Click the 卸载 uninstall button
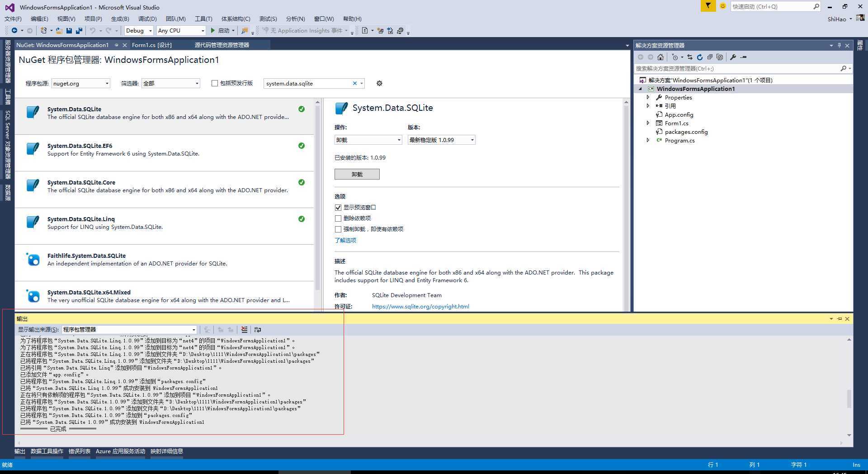 [357, 175]
